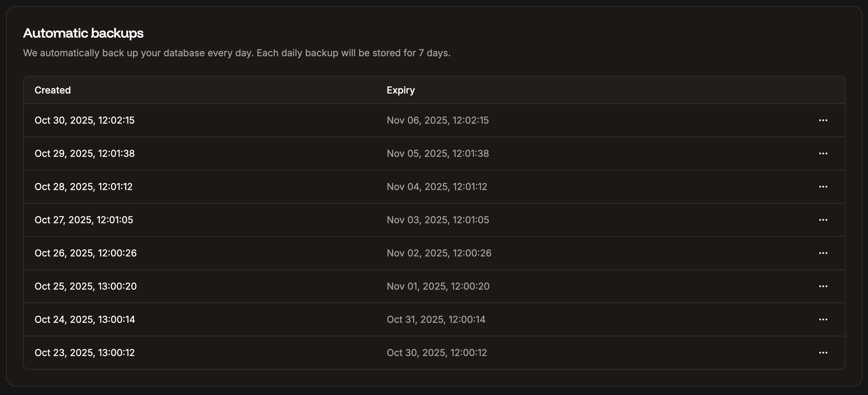Open the actions menu for the Oct 24 backup
Image resolution: width=868 pixels, height=395 pixels.
tap(823, 319)
